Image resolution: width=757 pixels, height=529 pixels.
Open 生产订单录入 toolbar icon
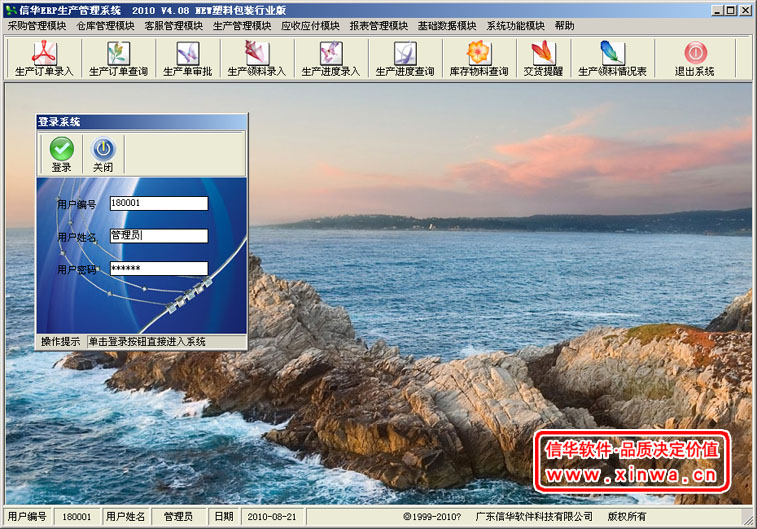point(44,59)
